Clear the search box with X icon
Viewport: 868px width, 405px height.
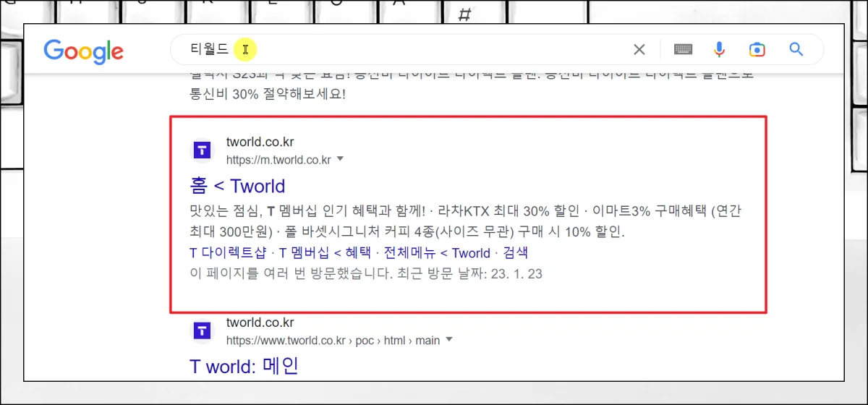pyautogui.click(x=639, y=49)
